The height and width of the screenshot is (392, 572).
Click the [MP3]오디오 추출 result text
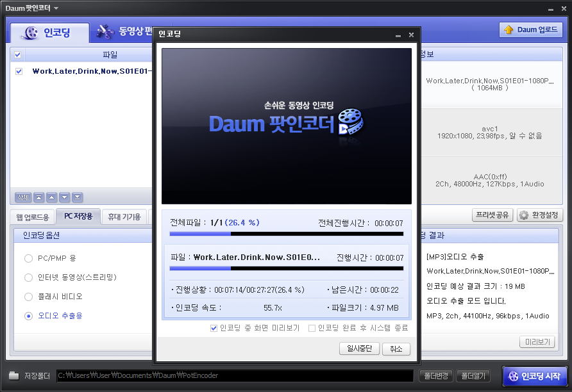(x=455, y=257)
